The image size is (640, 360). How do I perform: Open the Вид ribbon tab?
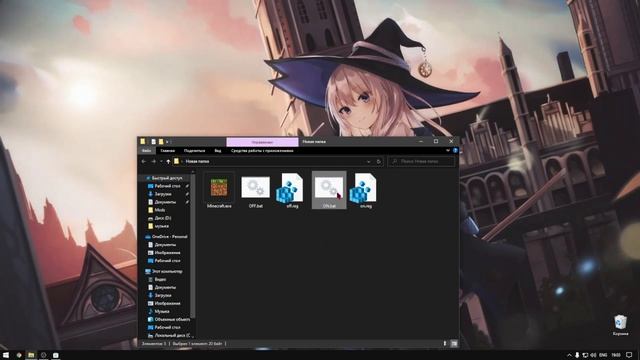[x=218, y=151]
